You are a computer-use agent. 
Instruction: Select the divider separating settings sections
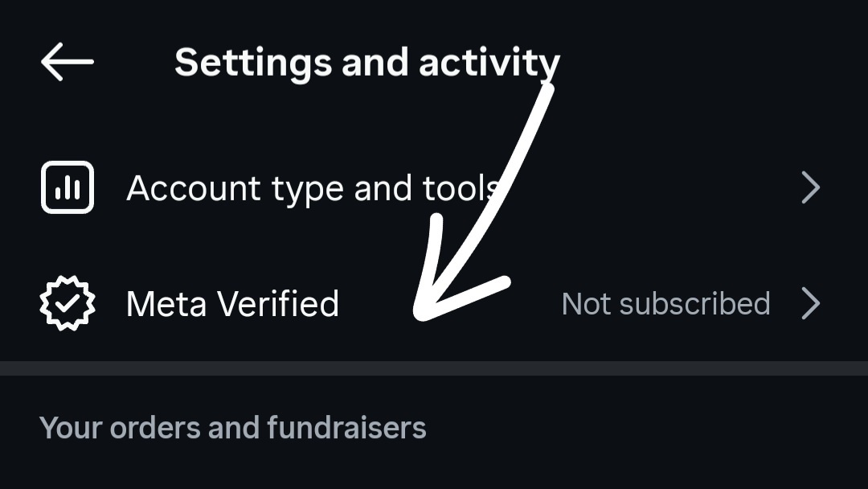[x=434, y=368]
